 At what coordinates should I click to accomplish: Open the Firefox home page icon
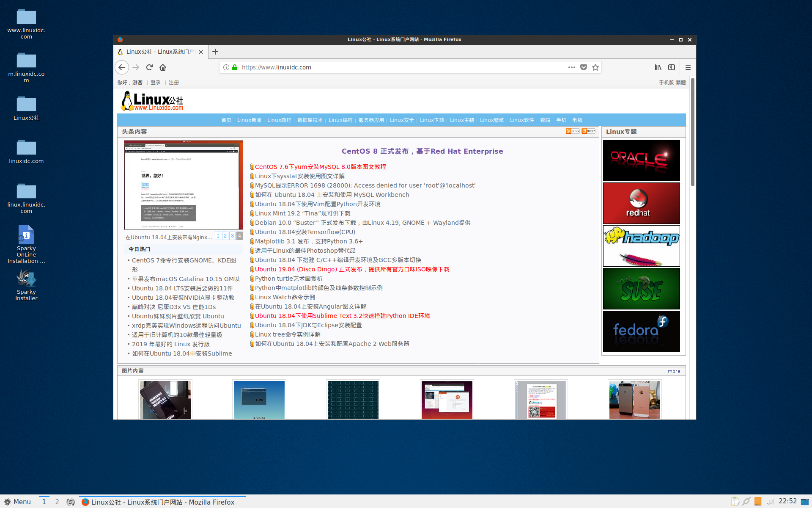[x=163, y=67]
